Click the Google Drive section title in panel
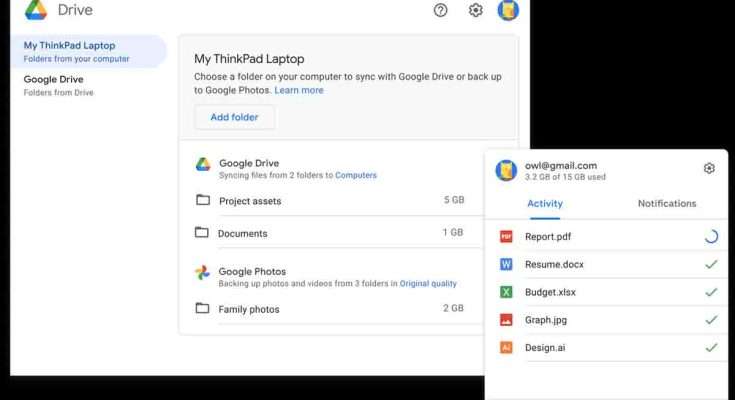Image resolution: width=735 pixels, height=400 pixels. pos(249,163)
